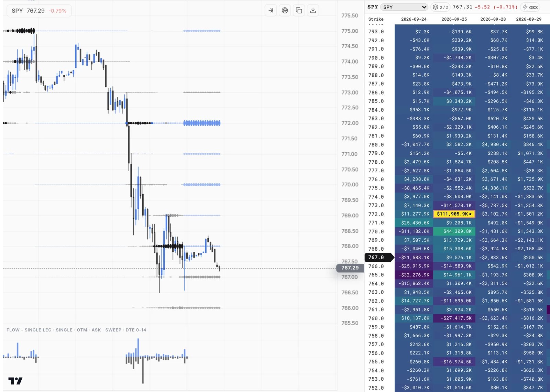The height and width of the screenshot is (392, 550).
Task: Click the $44,309.8K green cell
Action: 454,231
